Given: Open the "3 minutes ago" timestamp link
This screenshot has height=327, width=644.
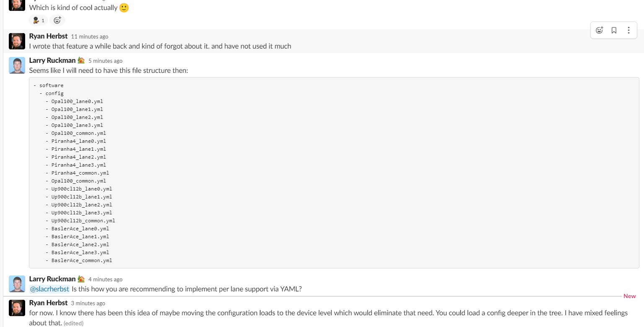Looking at the screenshot, I should (88, 303).
